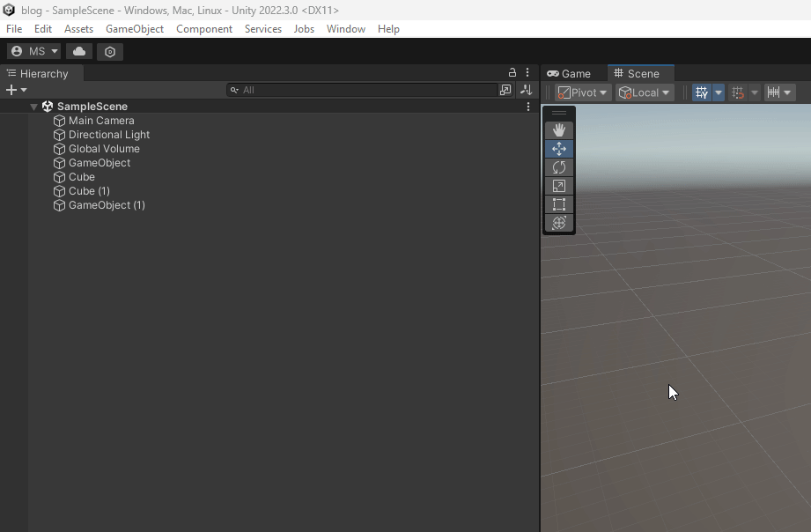Viewport: 811px width, 532px height.
Task: Click the plus button to create object
Action: pyautogui.click(x=11, y=90)
